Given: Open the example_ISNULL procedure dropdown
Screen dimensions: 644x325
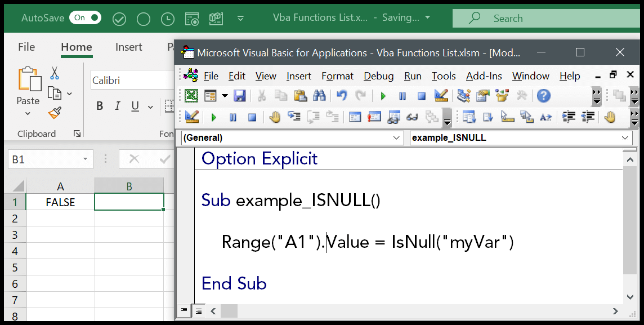Looking at the screenshot, I should pyautogui.click(x=624, y=137).
